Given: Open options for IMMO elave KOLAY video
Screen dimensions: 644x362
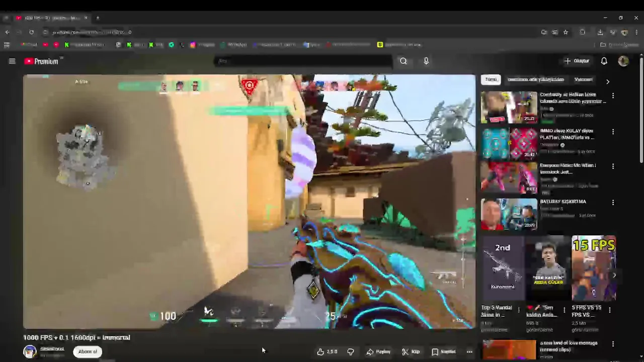Looking at the screenshot, I should coord(613,132).
